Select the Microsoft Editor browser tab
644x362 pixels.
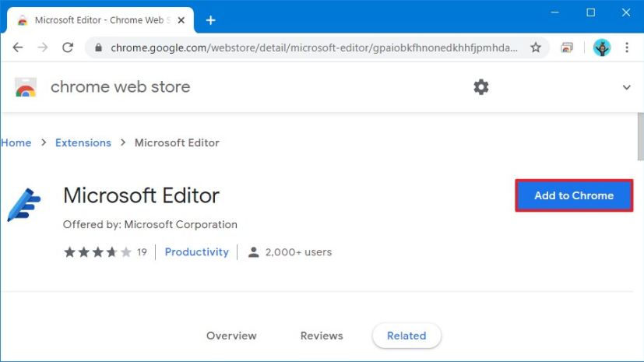click(100, 20)
